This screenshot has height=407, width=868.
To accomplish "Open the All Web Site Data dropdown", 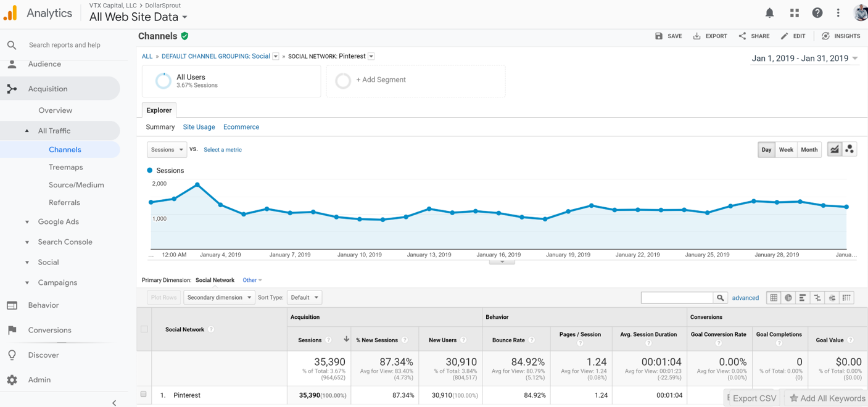I will coord(138,17).
